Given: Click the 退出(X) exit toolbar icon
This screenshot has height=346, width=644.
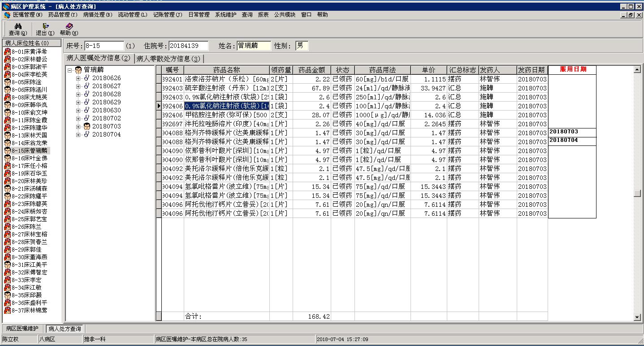Looking at the screenshot, I should (45, 26).
